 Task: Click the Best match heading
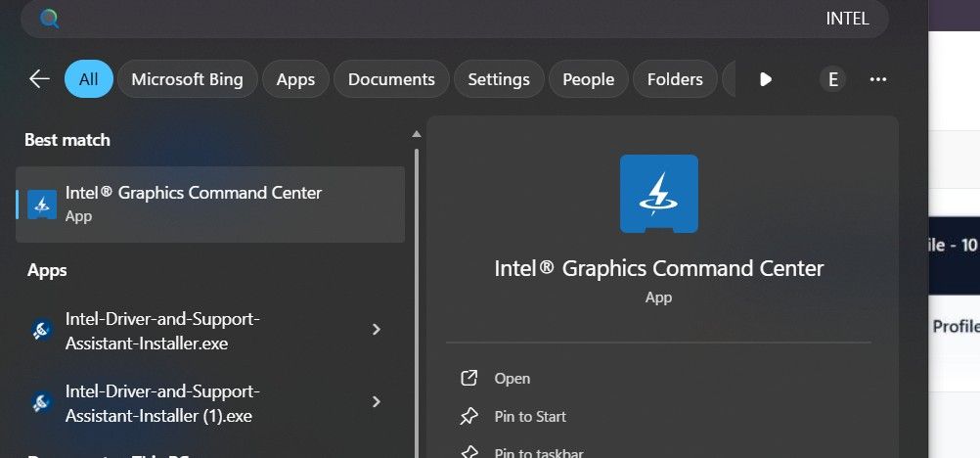67,140
